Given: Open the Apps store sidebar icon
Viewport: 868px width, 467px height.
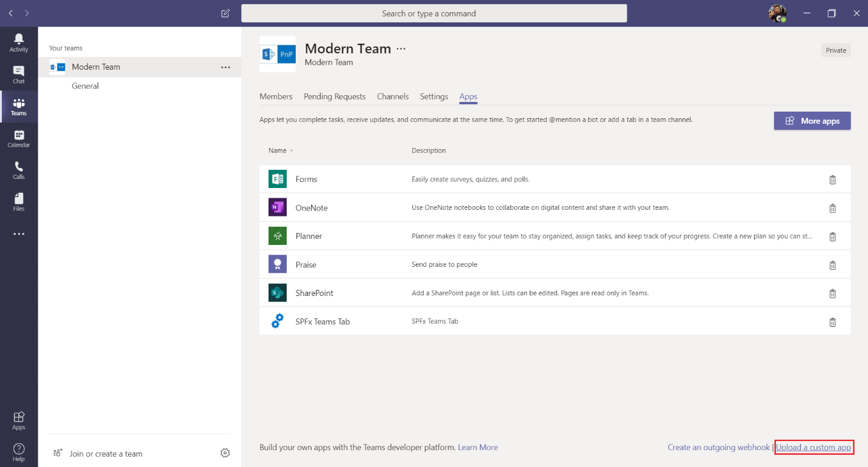Looking at the screenshot, I should pyautogui.click(x=19, y=420).
